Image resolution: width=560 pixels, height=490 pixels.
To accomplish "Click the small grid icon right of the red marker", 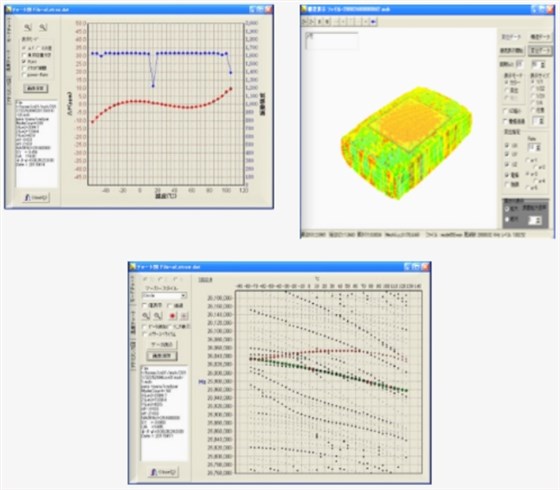I will 184,316.
